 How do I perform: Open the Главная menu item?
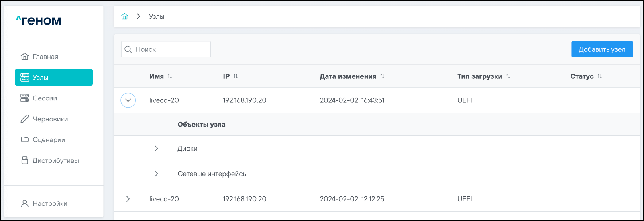[x=45, y=57]
